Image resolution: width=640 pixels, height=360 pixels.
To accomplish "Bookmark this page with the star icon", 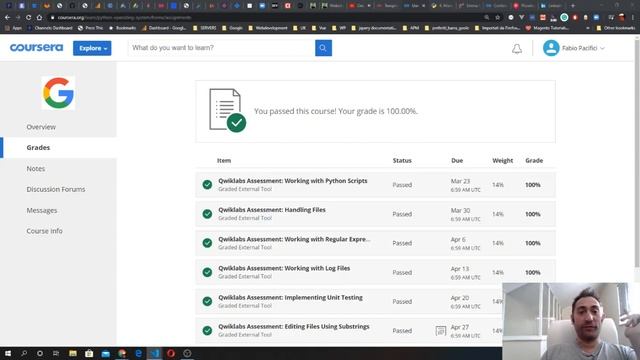I will click(498, 18).
